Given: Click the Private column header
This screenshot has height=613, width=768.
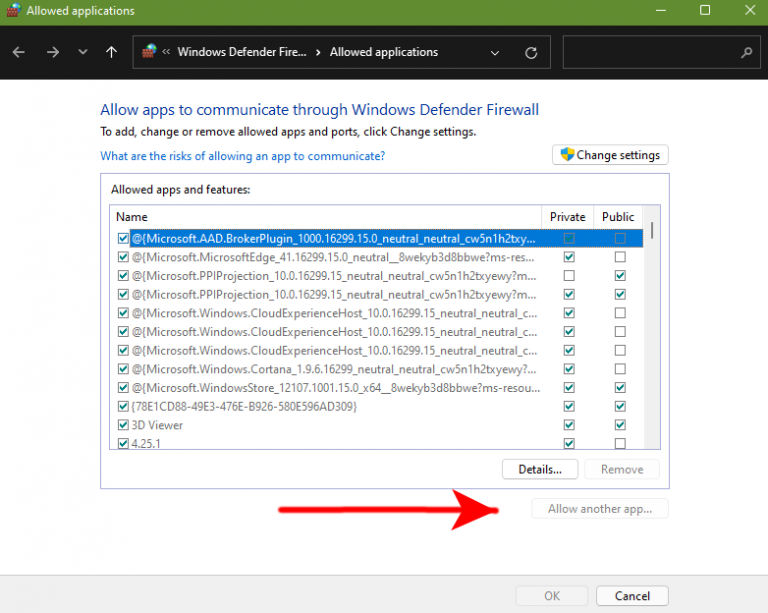Looking at the screenshot, I should (x=568, y=217).
